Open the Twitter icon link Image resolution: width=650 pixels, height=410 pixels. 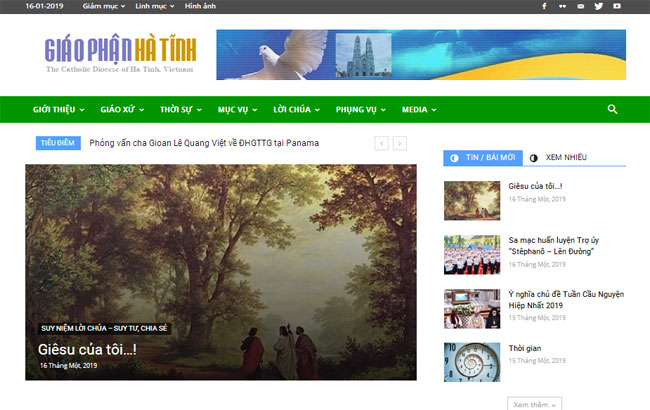(599, 6)
